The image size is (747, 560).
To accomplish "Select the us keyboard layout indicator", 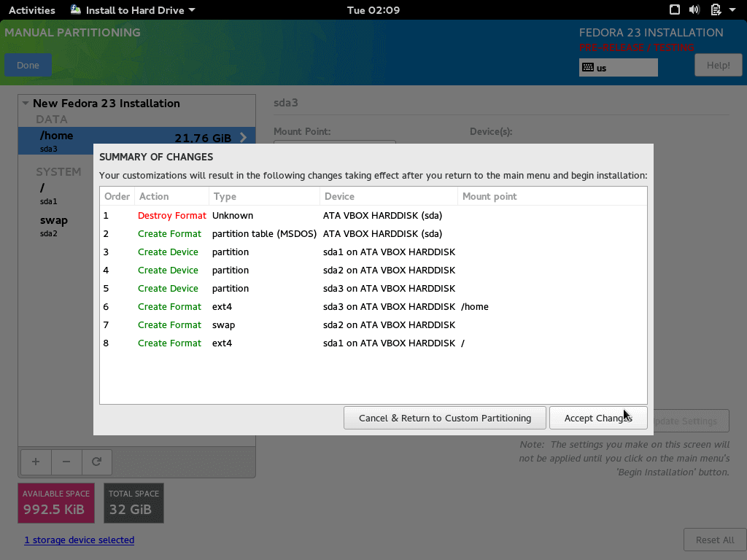I will pos(618,68).
